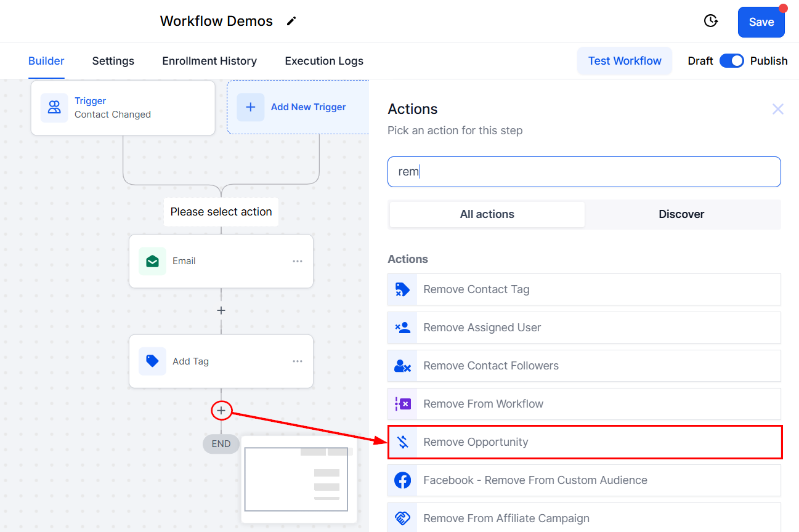Screen dimensions: 799x532
Task: Click the Facebook Remove From Custom Audience icon
Action: 402,480
